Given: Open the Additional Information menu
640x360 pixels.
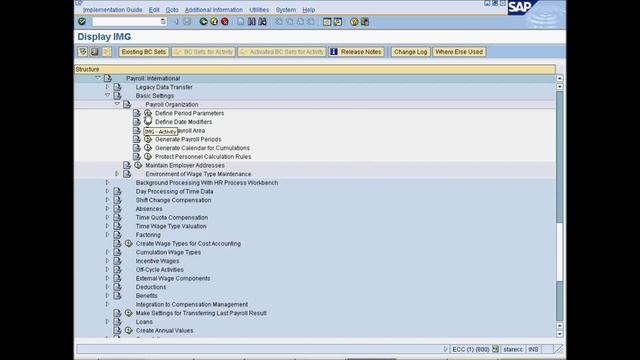Looking at the screenshot, I should pyautogui.click(x=213, y=10).
